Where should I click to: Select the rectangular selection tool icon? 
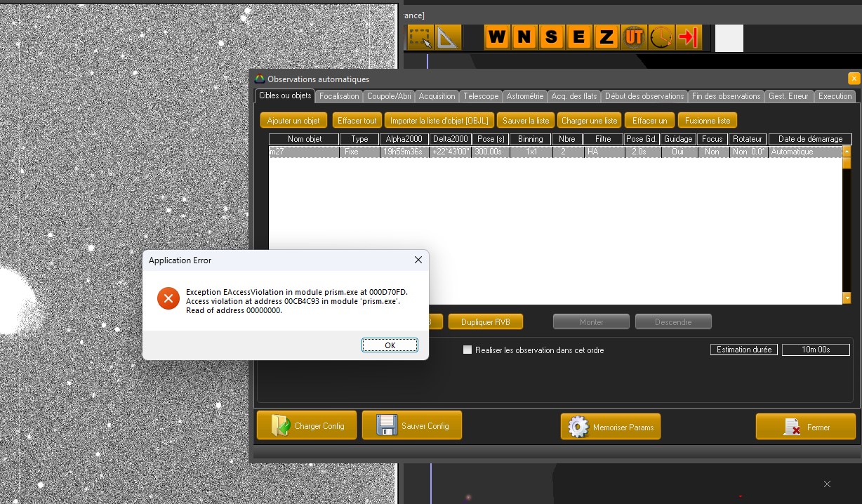420,38
